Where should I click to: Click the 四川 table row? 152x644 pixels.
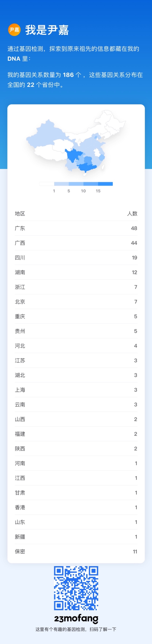pos(76,258)
